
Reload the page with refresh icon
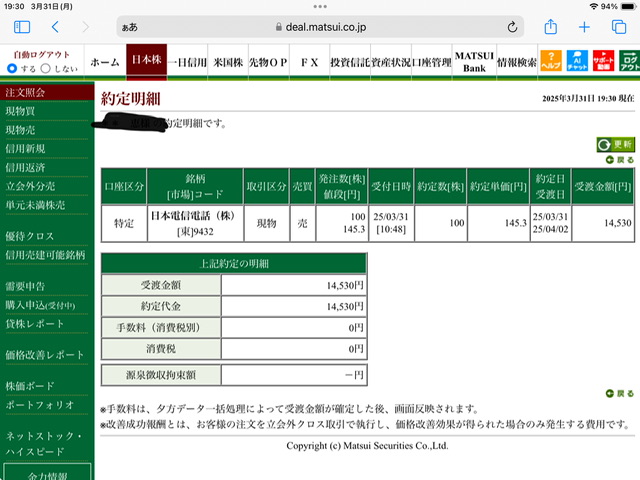pyautogui.click(x=512, y=27)
